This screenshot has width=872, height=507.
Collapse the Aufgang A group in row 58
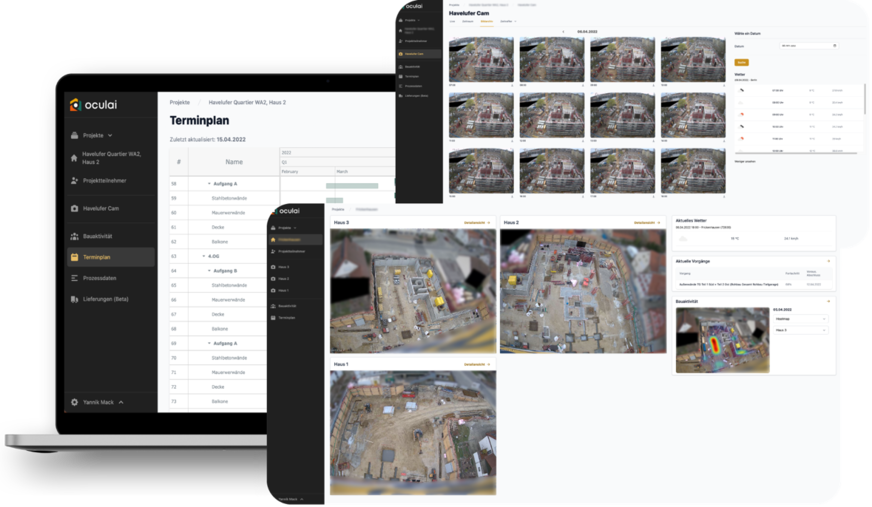tap(209, 183)
